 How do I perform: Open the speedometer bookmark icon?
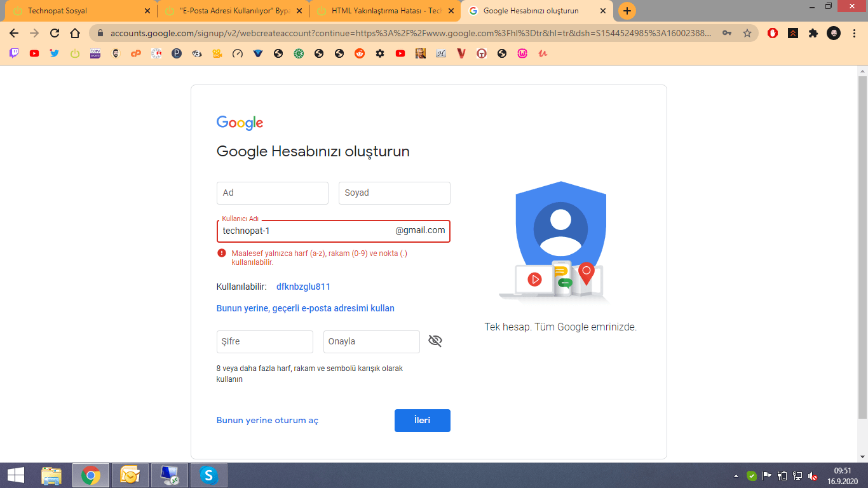[x=238, y=54]
